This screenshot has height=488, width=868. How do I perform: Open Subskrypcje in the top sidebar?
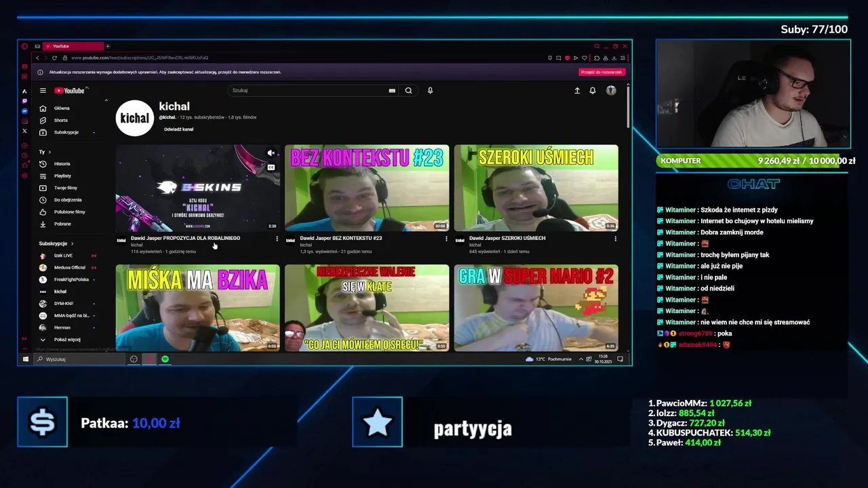(x=66, y=132)
